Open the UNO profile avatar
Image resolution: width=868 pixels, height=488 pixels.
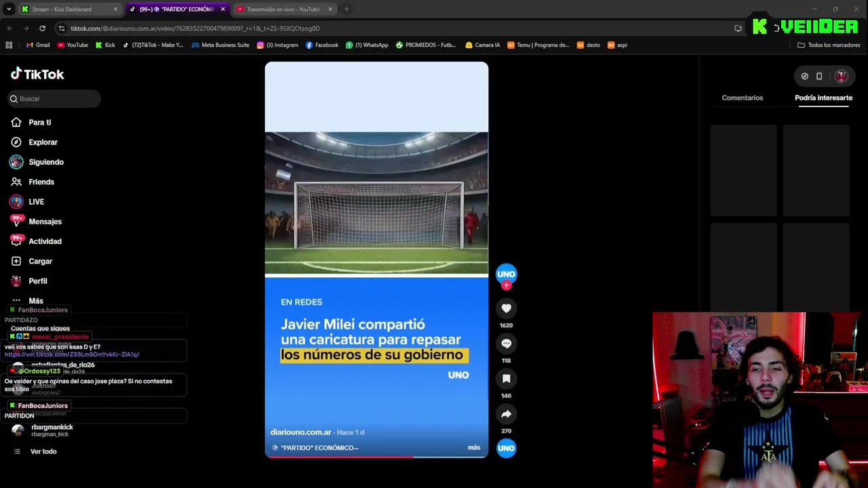click(x=506, y=273)
